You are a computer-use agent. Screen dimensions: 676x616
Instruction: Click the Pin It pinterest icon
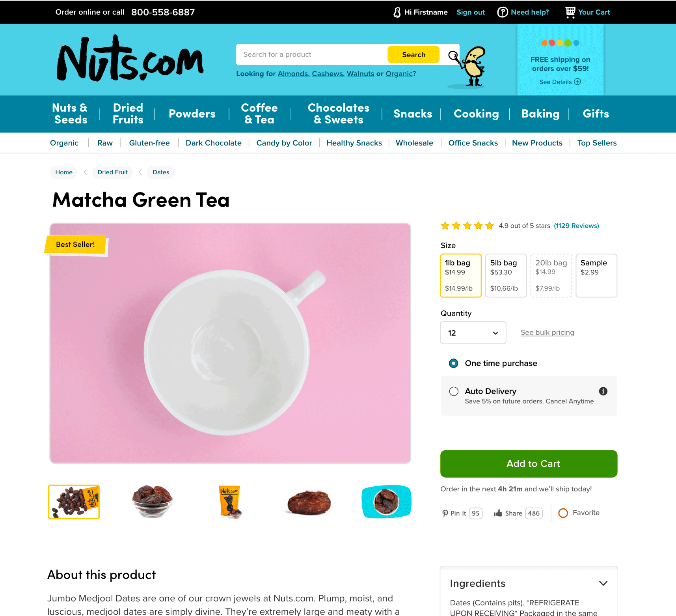click(x=445, y=513)
